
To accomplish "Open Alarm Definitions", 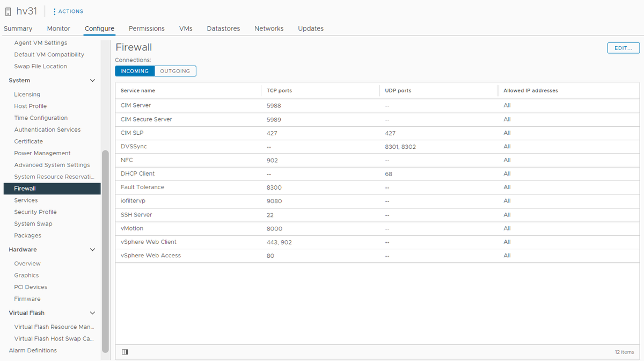I will (33, 351).
